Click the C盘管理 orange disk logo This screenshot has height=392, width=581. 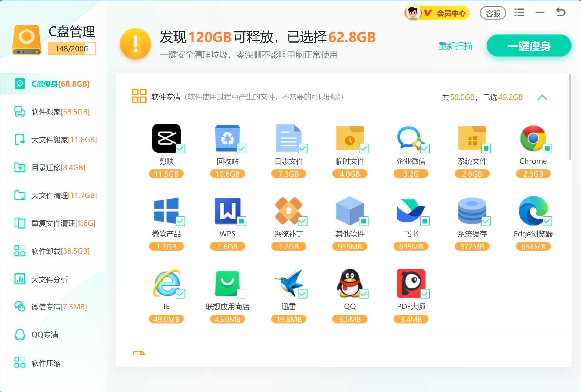pos(27,40)
